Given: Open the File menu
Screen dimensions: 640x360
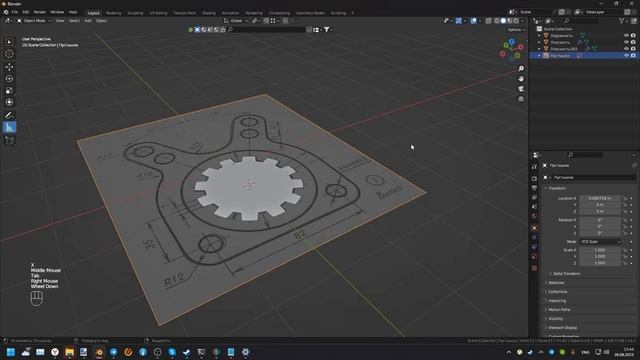Looking at the screenshot, I should (x=14, y=12).
